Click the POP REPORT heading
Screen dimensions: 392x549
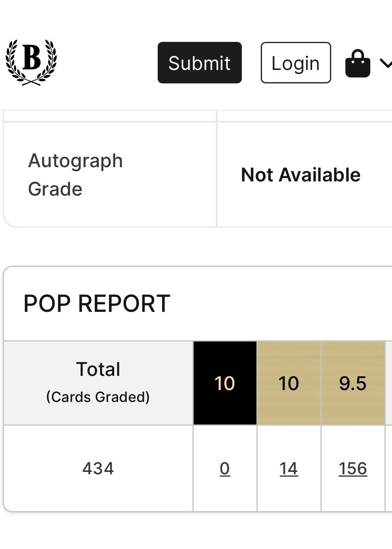point(97,304)
